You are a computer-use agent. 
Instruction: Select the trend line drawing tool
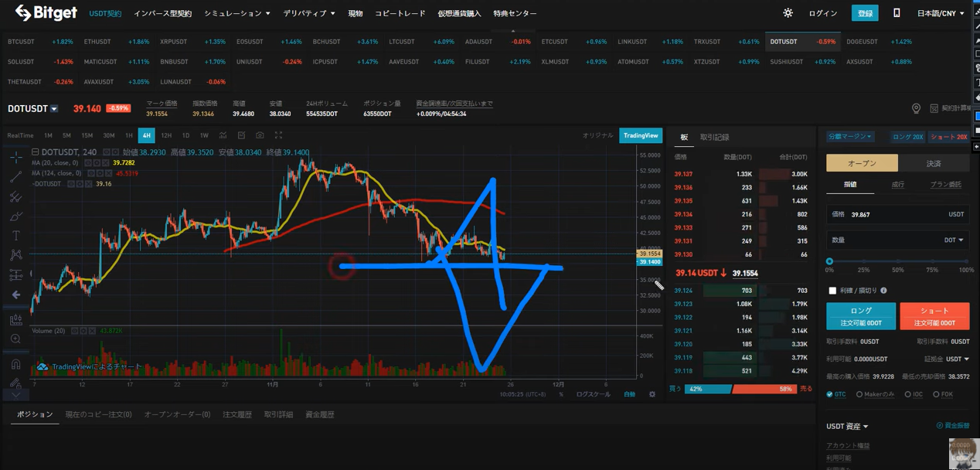15,178
